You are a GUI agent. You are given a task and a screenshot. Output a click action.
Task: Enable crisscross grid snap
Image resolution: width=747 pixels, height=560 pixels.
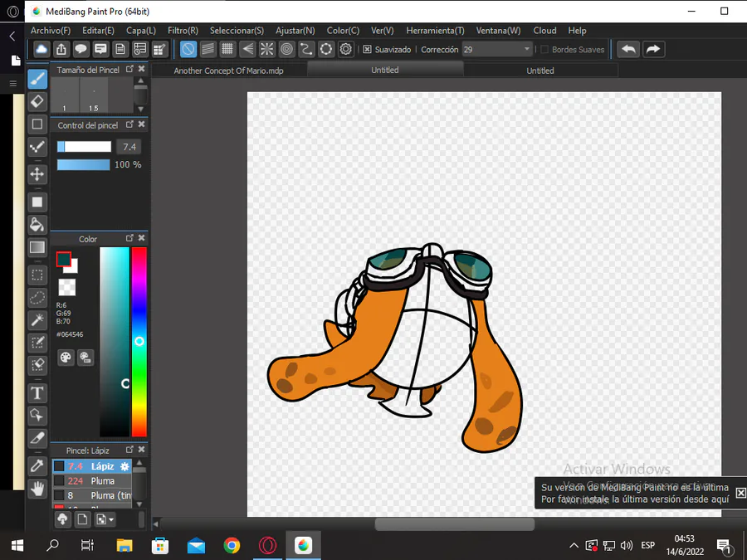(x=227, y=49)
